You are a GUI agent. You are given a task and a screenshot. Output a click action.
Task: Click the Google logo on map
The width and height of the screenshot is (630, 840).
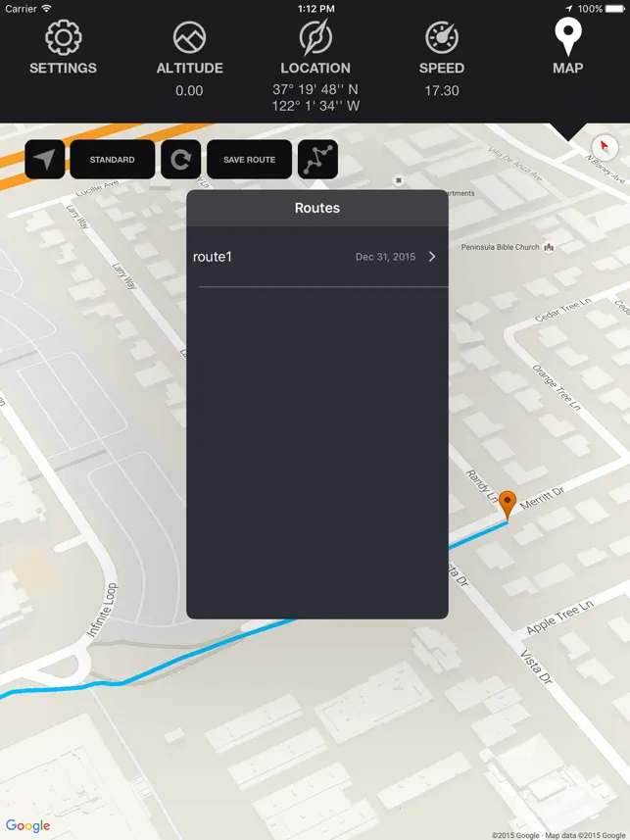pyautogui.click(x=27, y=825)
